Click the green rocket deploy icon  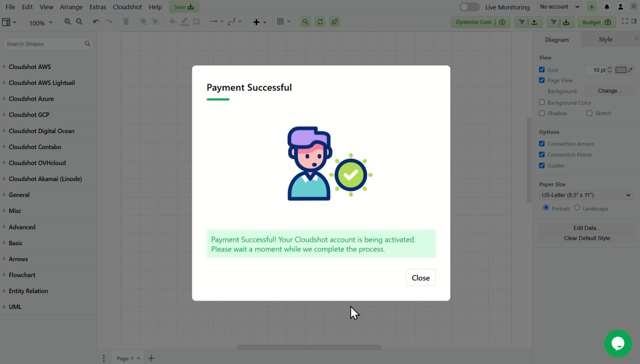(x=335, y=22)
